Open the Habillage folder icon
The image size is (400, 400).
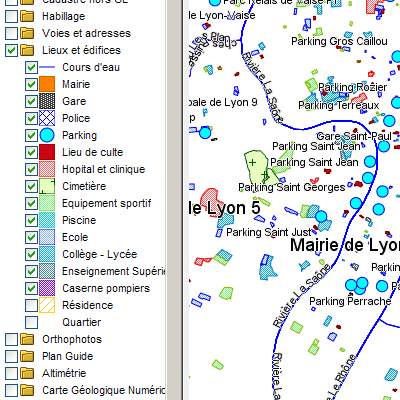point(27,16)
